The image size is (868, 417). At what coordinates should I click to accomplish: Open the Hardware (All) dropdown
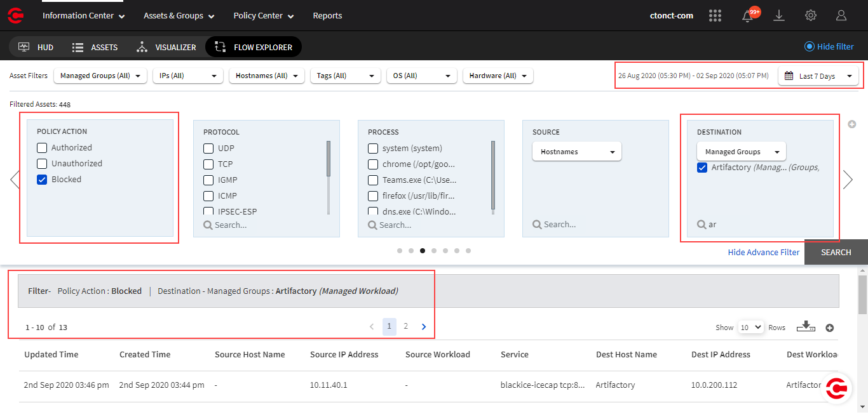(498, 76)
